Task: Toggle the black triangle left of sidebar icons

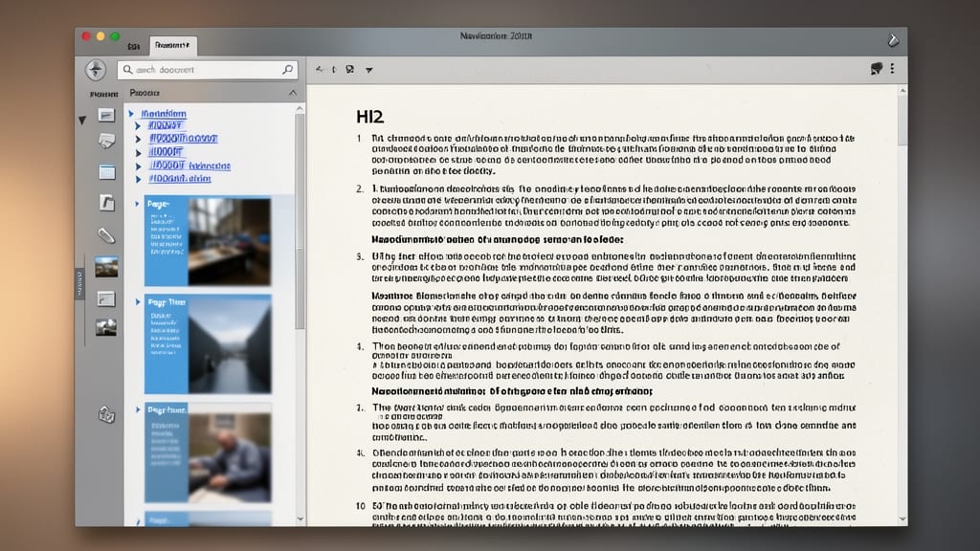Action: click(x=82, y=120)
